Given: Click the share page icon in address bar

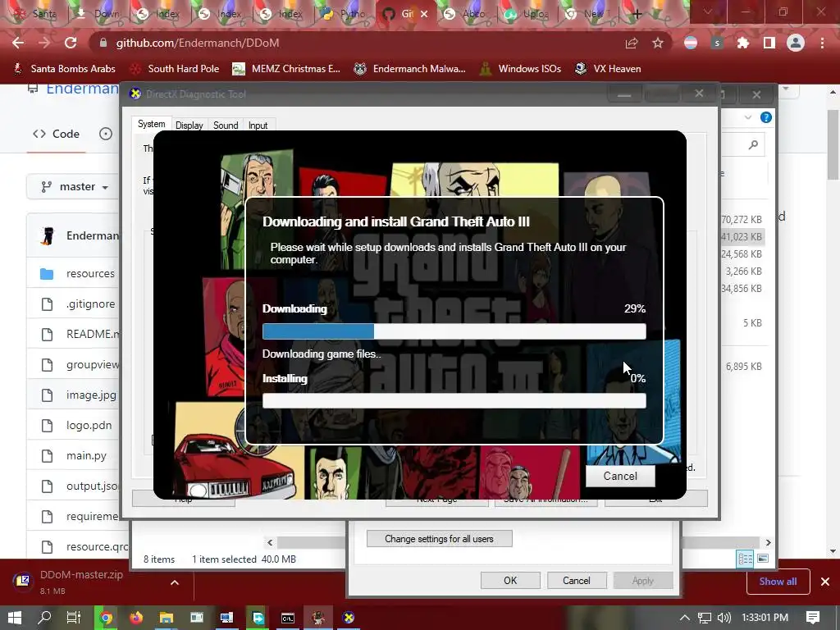Looking at the screenshot, I should (632, 43).
